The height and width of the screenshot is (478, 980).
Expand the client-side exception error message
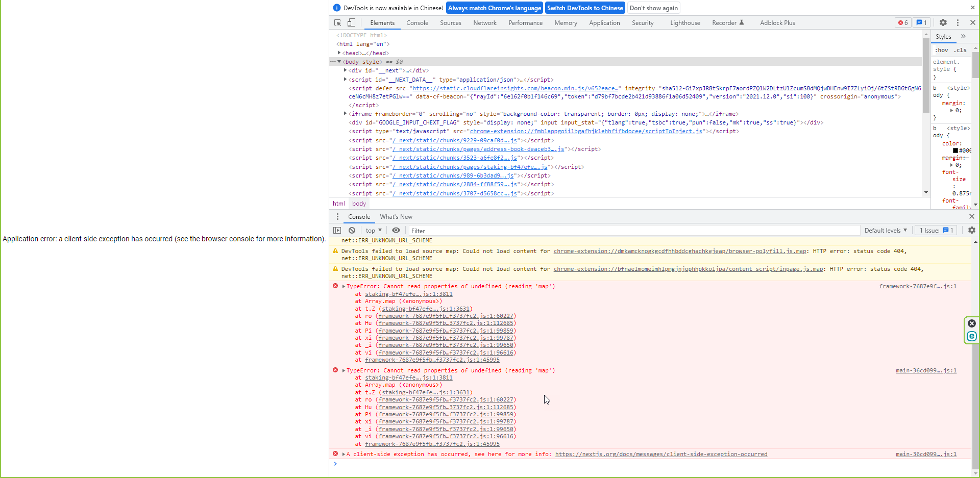pyautogui.click(x=344, y=454)
